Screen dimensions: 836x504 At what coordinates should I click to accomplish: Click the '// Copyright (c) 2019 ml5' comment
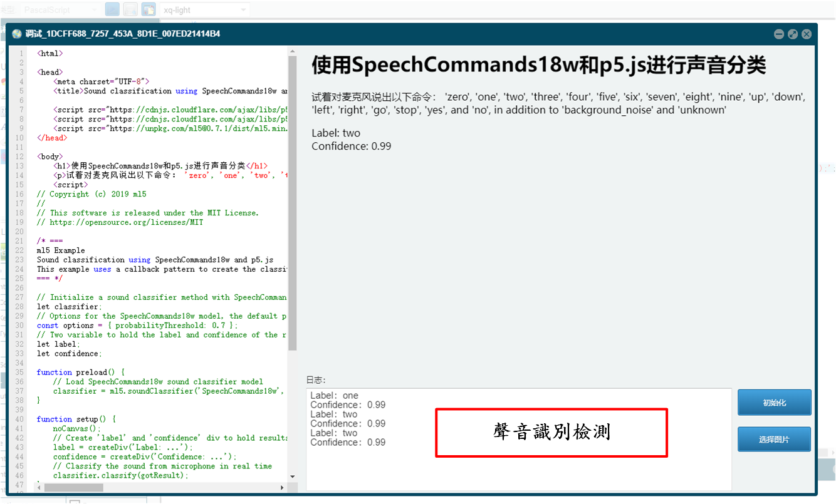coord(91,194)
